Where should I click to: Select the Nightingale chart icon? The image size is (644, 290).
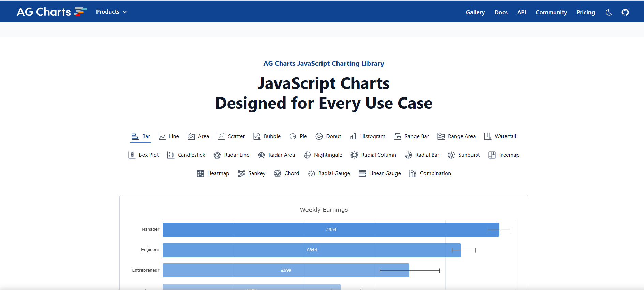[x=307, y=155]
